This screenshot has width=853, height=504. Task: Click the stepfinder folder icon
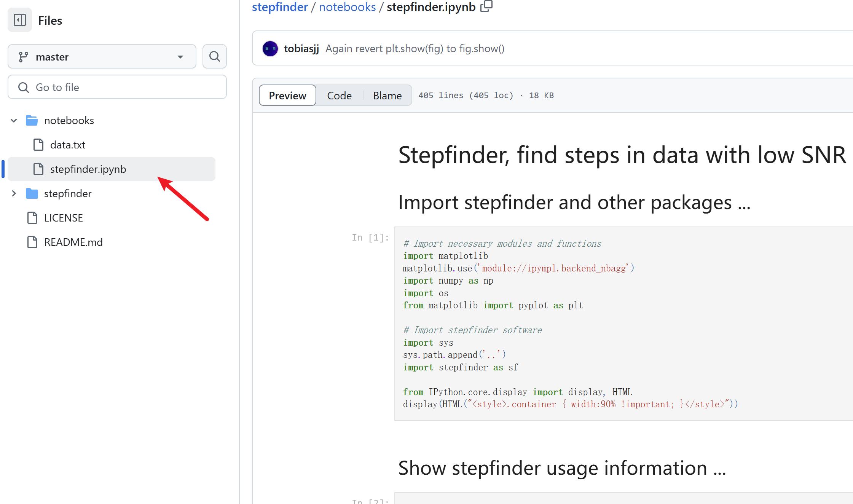[32, 193]
